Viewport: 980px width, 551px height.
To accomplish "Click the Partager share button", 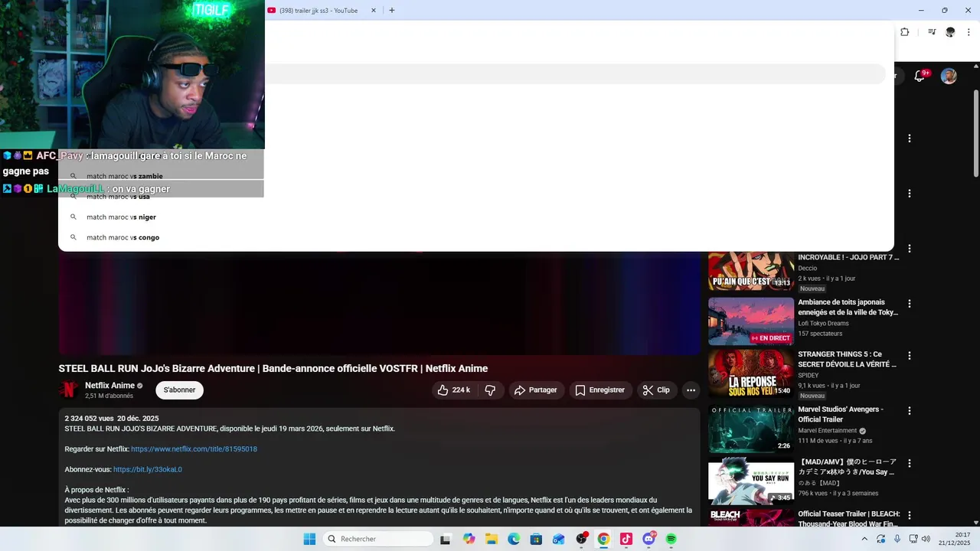I will coord(536,390).
